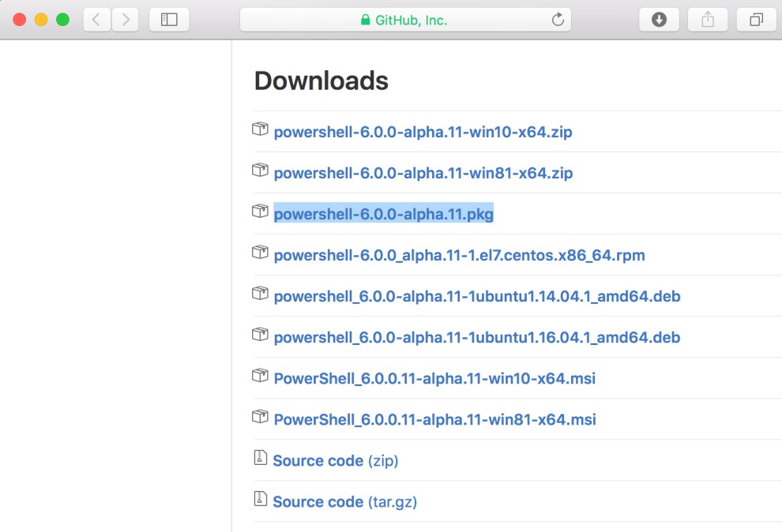Click the Safari back navigation arrow
Viewport: 782px width, 532px height.
click(x=96, y=20)
